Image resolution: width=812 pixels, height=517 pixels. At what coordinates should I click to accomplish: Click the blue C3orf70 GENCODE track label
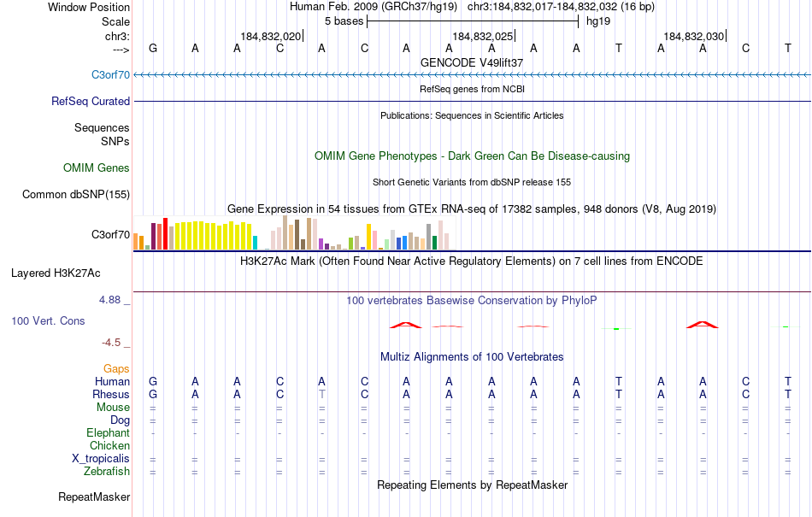click(110, 74)
